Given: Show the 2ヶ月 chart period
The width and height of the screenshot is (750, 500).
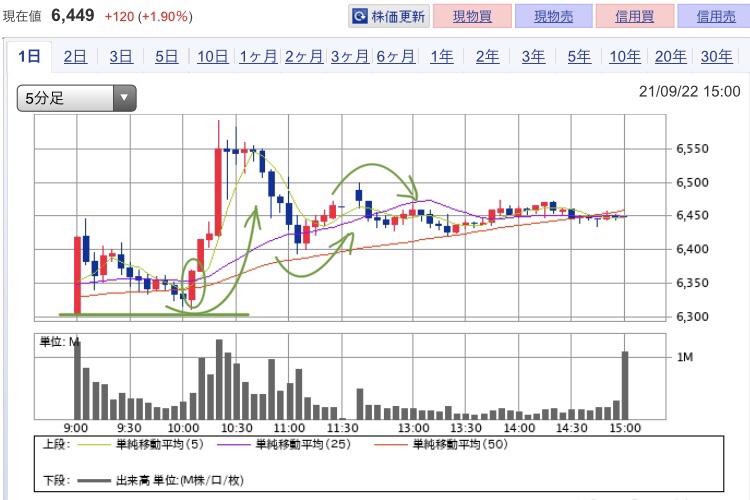Looking at the screenshot, I should 304,56.
